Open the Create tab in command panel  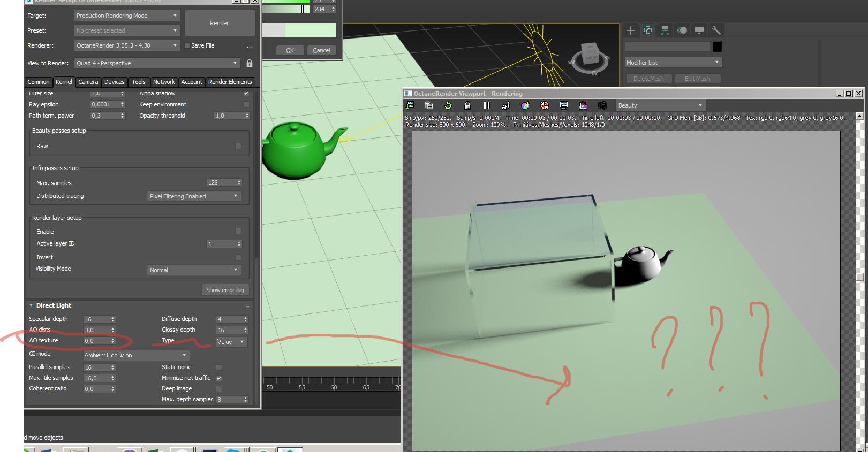[631, 30]
